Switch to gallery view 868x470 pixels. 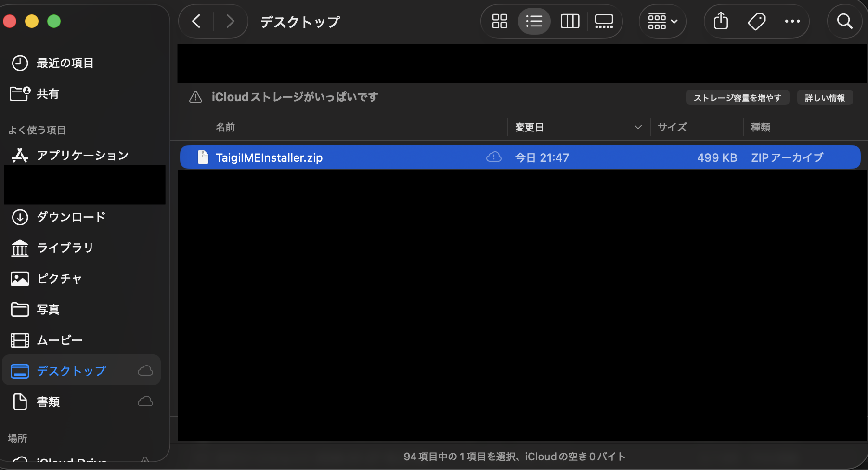[604, 21]
